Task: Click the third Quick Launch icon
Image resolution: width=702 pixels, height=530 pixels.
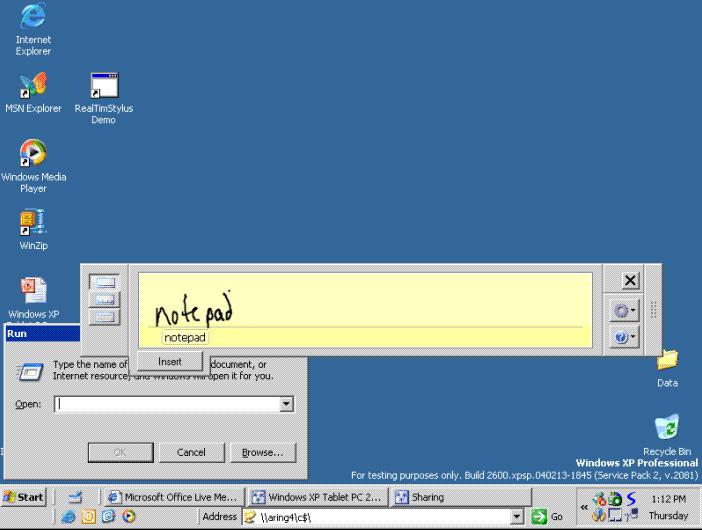Action: click(x=108, y=517)
